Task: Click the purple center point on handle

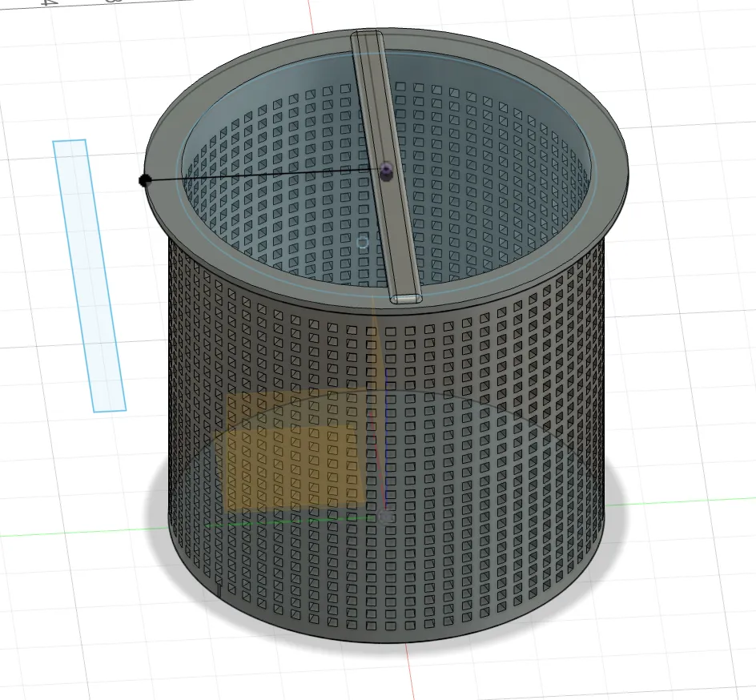Action: click(x=386, y=170)
